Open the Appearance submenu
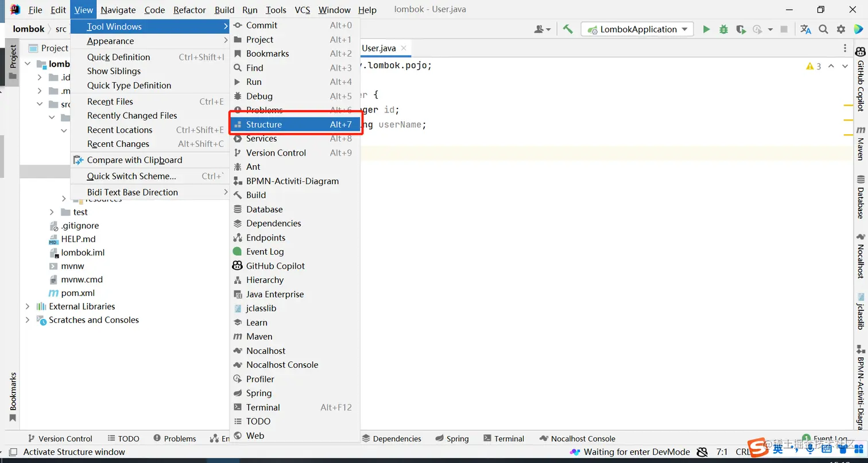 click(150, 41)
